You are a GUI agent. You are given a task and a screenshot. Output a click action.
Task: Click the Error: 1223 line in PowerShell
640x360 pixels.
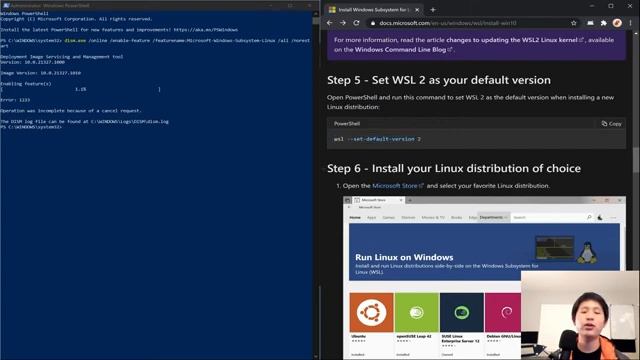[15, 100]
